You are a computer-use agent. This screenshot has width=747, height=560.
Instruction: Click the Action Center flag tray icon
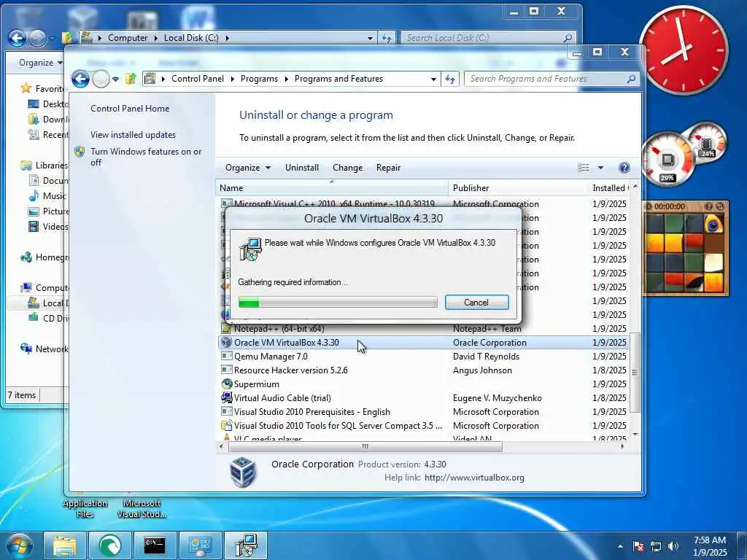638,546
